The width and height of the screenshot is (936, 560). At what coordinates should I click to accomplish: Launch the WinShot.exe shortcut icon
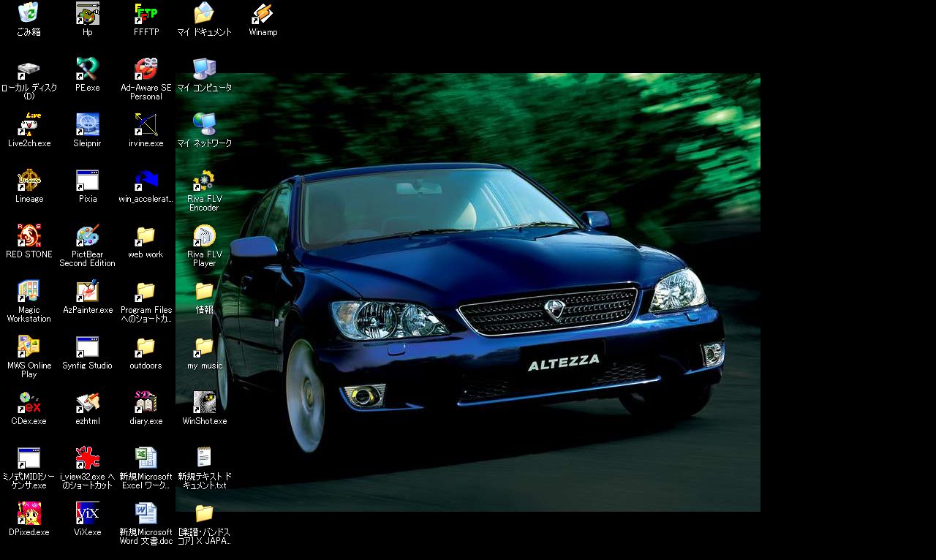[x=204, y=402]
